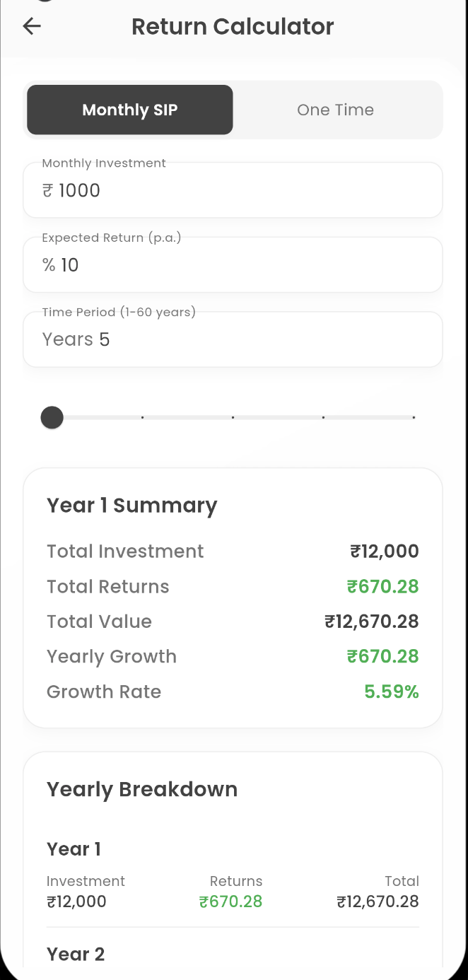Click the year slider thumb handle
The image size is (468, 980).
click(x=52, y=418)
